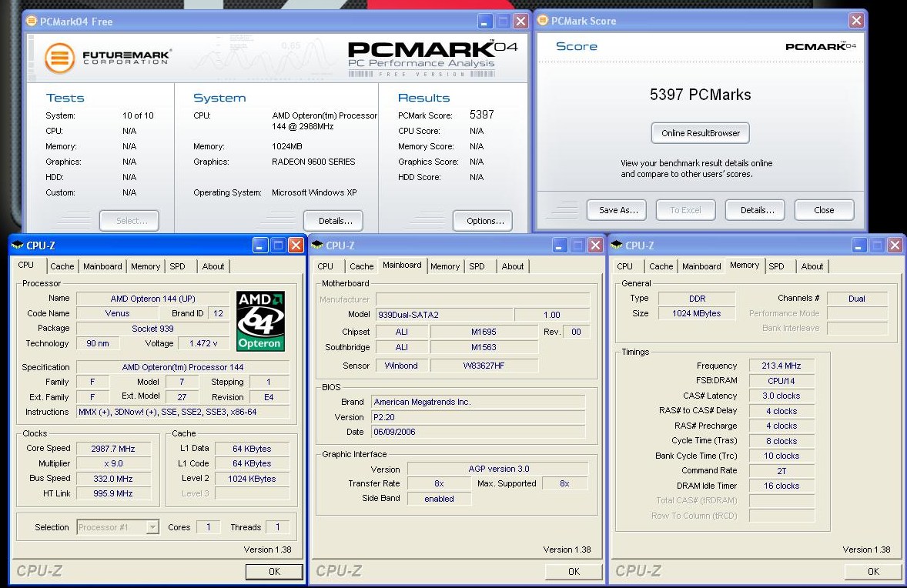Click the memory Size value 1024 MBytes

point(697,313)
